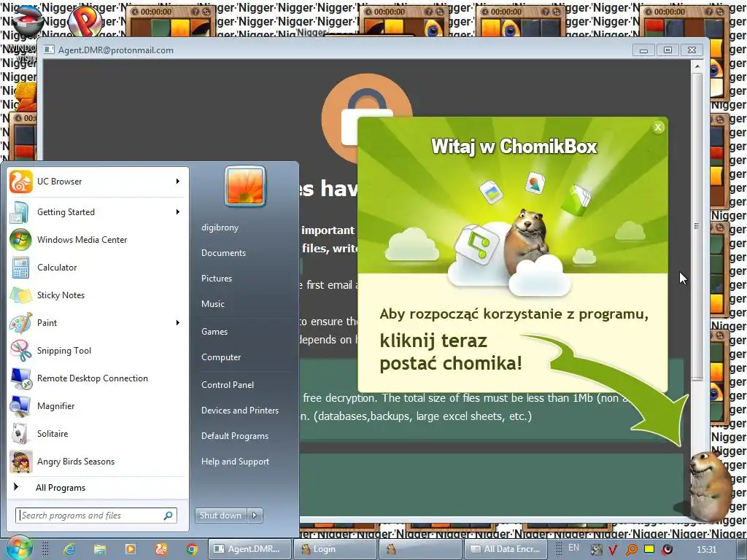Open Windows Media Player taskbar icon
Screen dimensions: 747x560
tap(130, 549)
